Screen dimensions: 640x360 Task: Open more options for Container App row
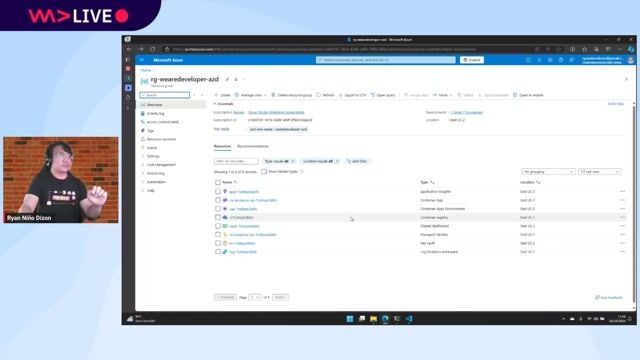(x=622, y=200)
